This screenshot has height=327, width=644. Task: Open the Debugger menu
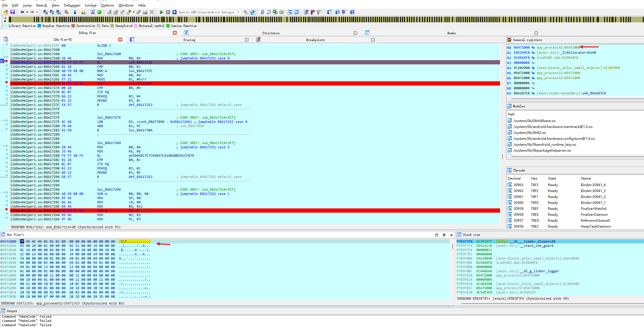point(72,5)
